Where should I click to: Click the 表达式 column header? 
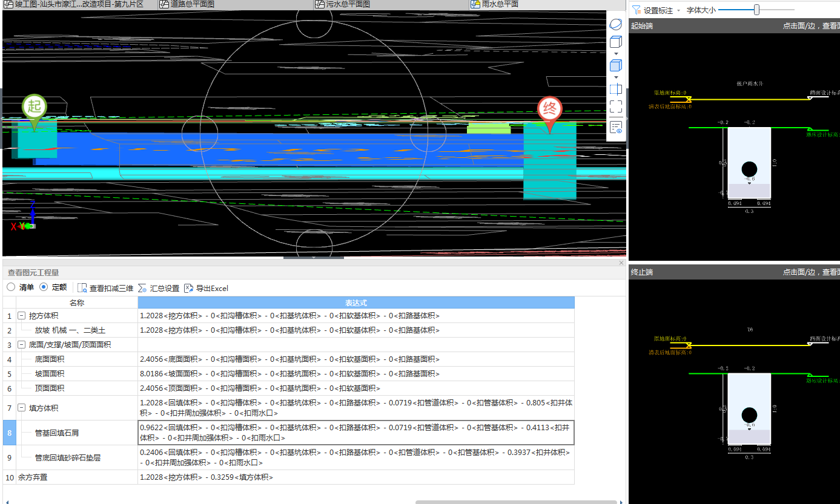click(356, 303)
